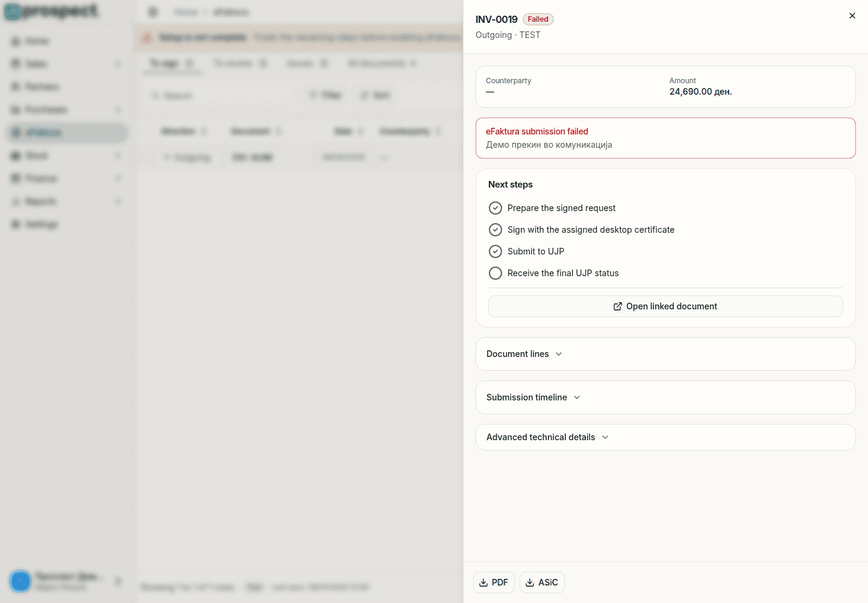Close the INV-0019 detail panel

(852, 16)
